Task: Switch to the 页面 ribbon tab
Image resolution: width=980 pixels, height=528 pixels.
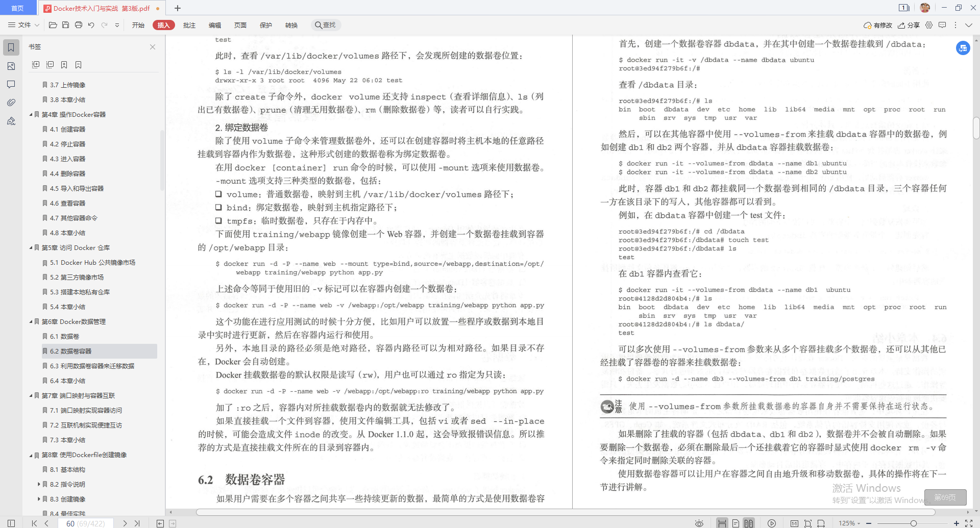Action: click(240, 25)
